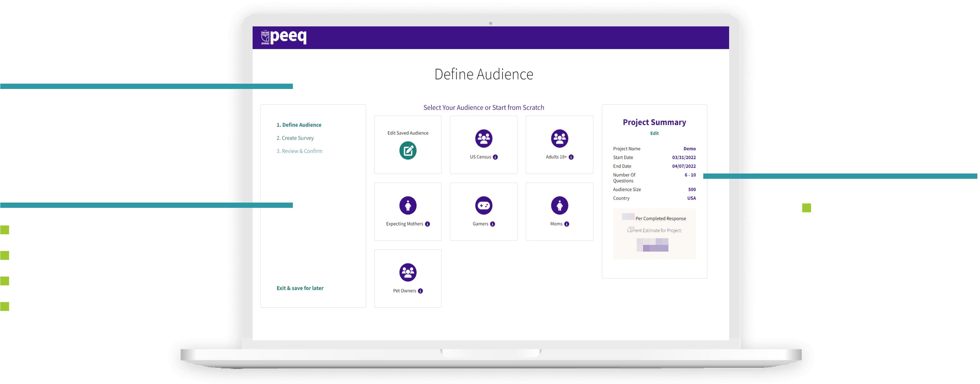
Task: Show info for Gamers audience
Action: pyautogui.click(x=492, y=224)
